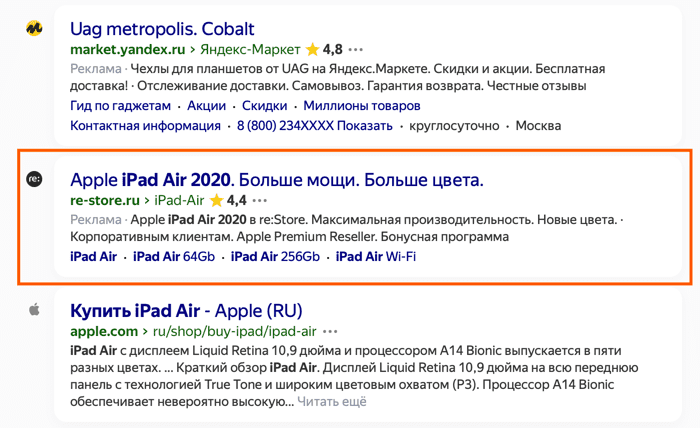Image resolution: width=700 pixels, height=428 pixels.
Task: Open the "Акции" sitelink
Action: (206, 106)
